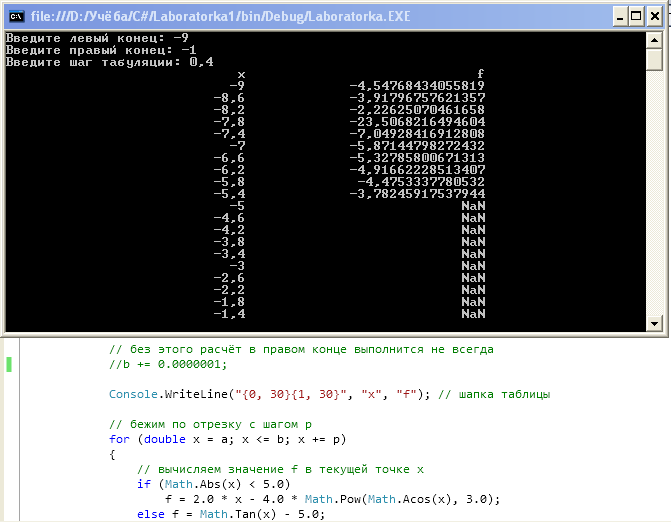The width and height of the screenshot is (671, 522).
Task: Click the 'x' column header in console
Action: [241, 75]
